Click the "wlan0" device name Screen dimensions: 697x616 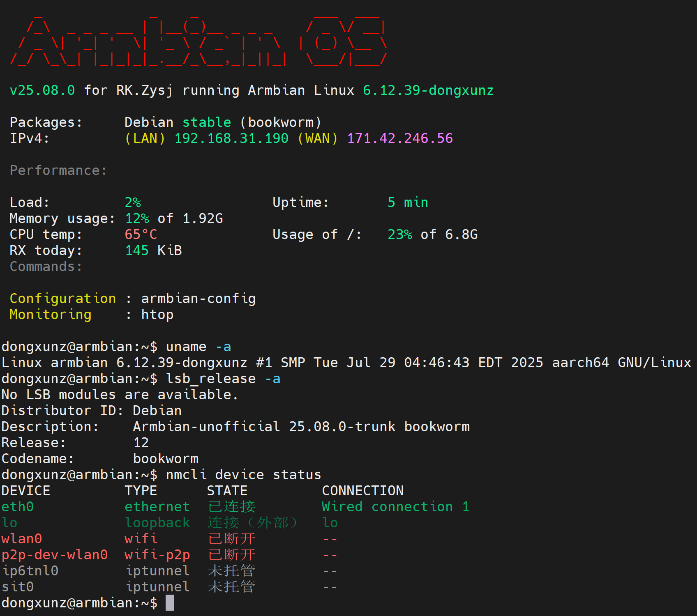point(22,539)
